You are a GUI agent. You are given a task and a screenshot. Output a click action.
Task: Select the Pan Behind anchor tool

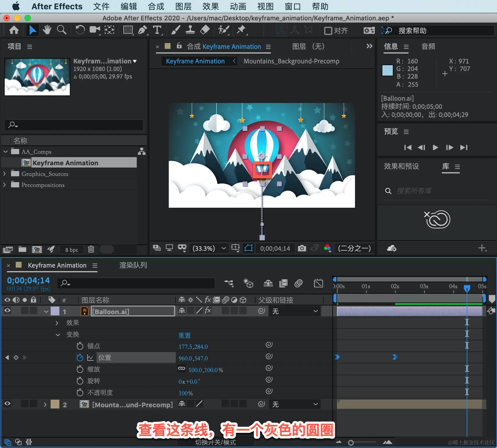click(x=109, y=30)
